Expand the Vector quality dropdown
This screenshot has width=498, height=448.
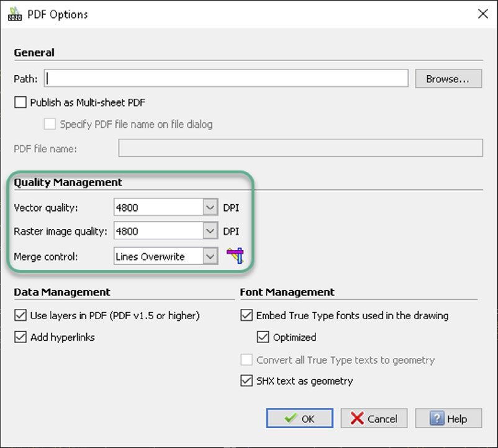coord(210,207)
